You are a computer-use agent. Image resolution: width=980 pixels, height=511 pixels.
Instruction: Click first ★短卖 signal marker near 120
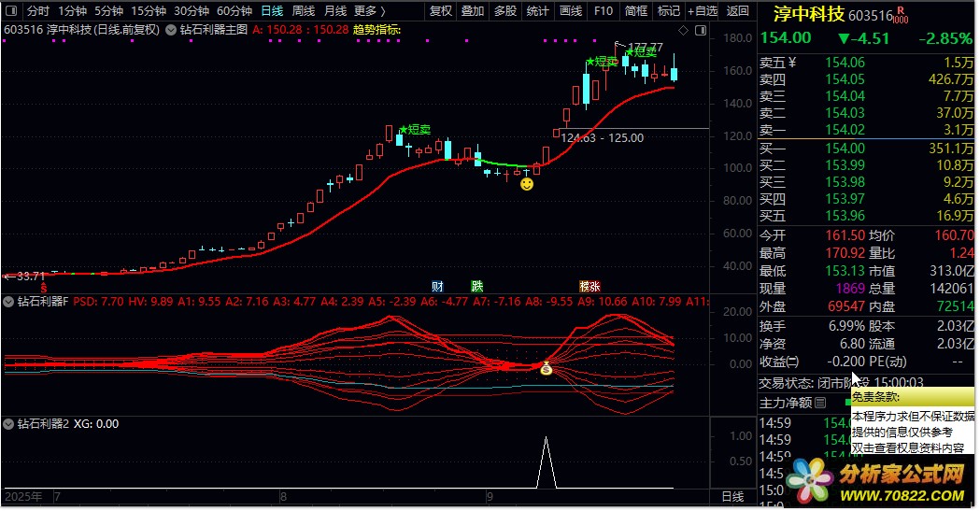coord(415,130)
